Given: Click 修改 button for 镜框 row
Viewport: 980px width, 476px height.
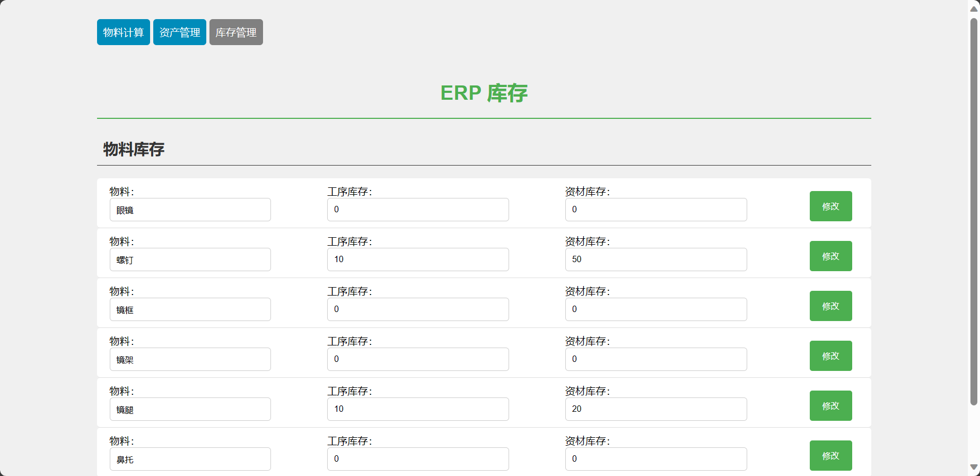Looking at the screenshot, I should 830,306.
